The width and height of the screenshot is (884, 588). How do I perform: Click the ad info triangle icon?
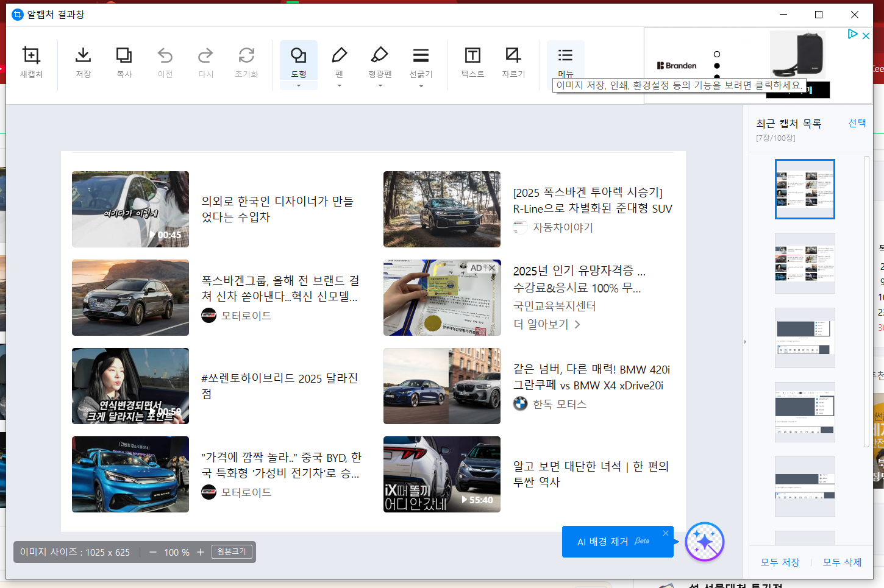(x=853, y=34)
